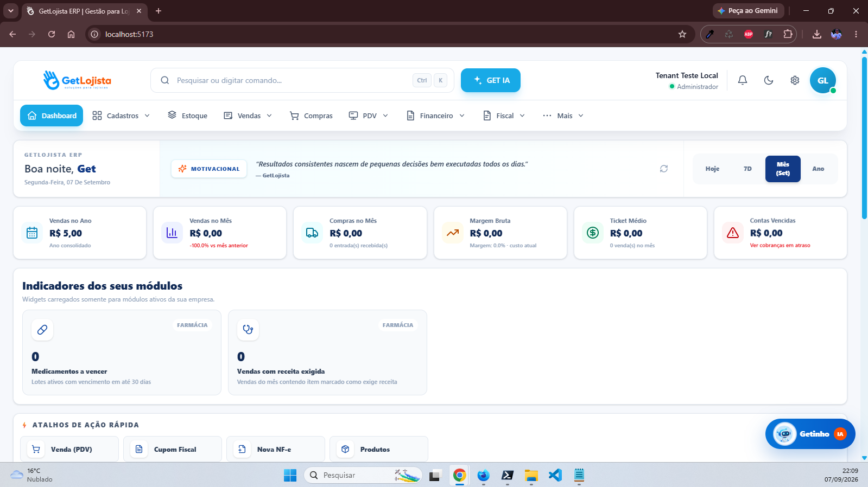Click the Tenant Teste Local text
This screenshot has height=487, width=868.
[687, 75]
